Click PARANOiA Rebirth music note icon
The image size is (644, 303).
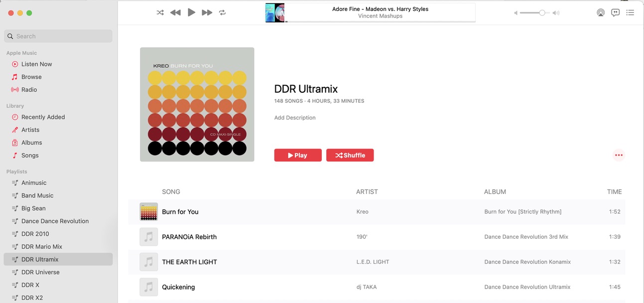click(x=149, y=237)
